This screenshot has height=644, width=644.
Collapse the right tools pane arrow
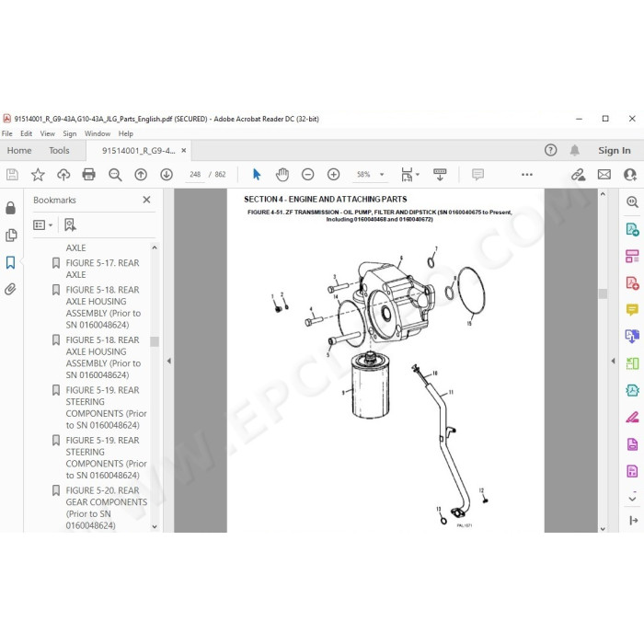[x=613, y=361]
